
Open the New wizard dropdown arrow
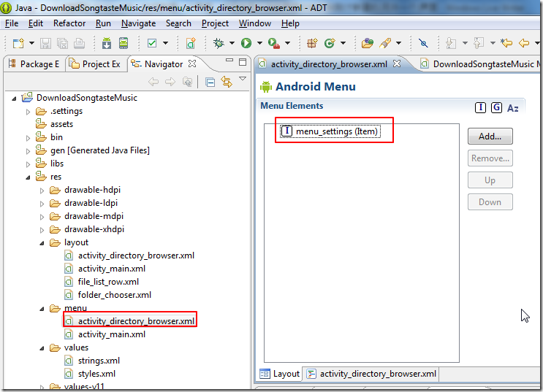[x=31, y=43]
